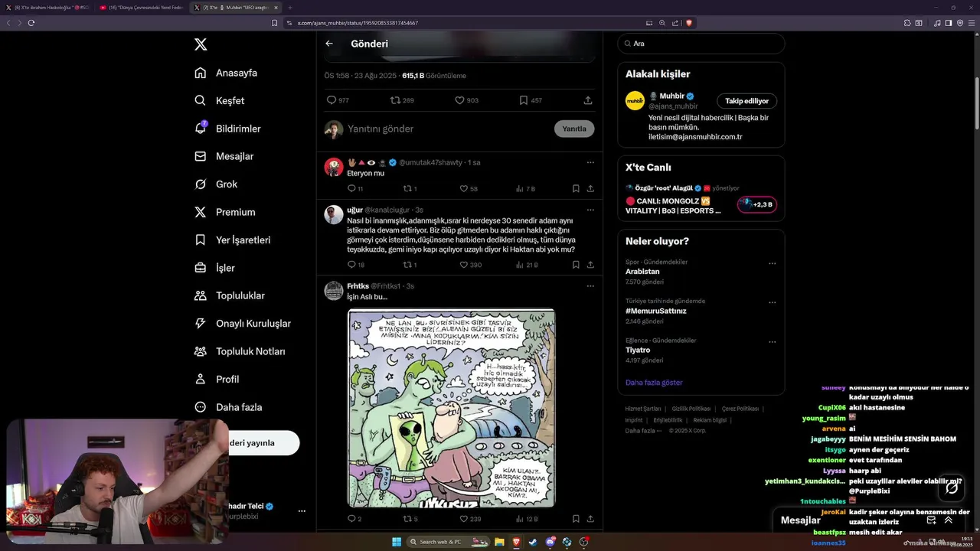The image size is (980, 551).
Task: Click the Brave Shields icon in the address bar
Action: point(689,23)
